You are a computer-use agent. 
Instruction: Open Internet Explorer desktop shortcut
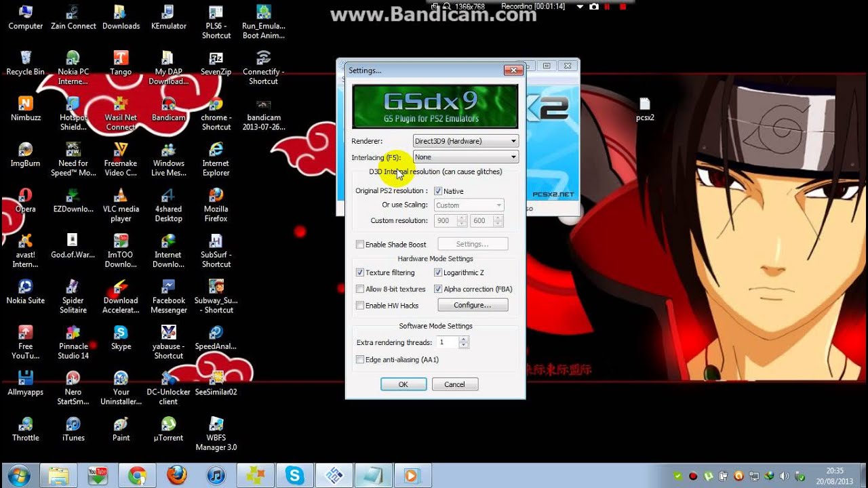pyautogui.click(x=216, y=159)
